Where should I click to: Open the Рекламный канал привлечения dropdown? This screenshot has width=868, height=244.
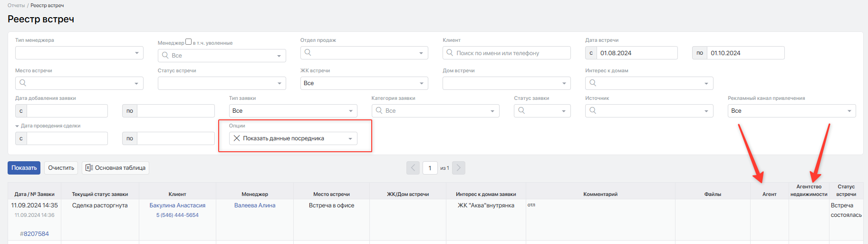coord(792,111)
